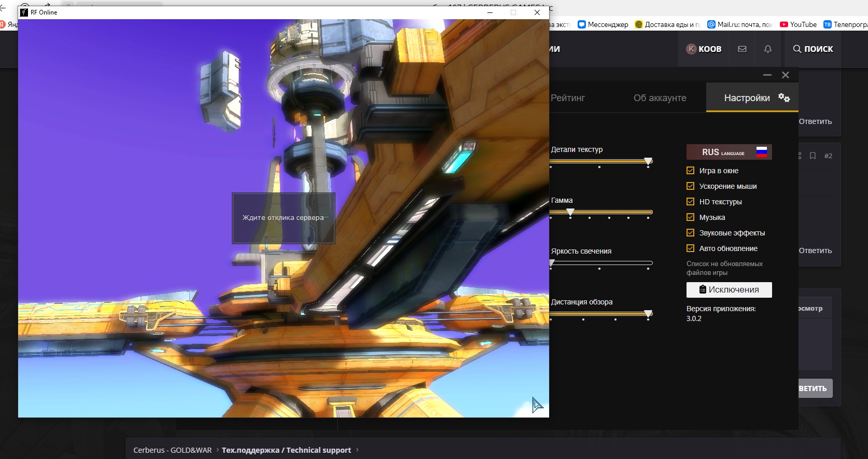Click the YouTube bookmark icon

pyautogui.click(x=783, y=24)
